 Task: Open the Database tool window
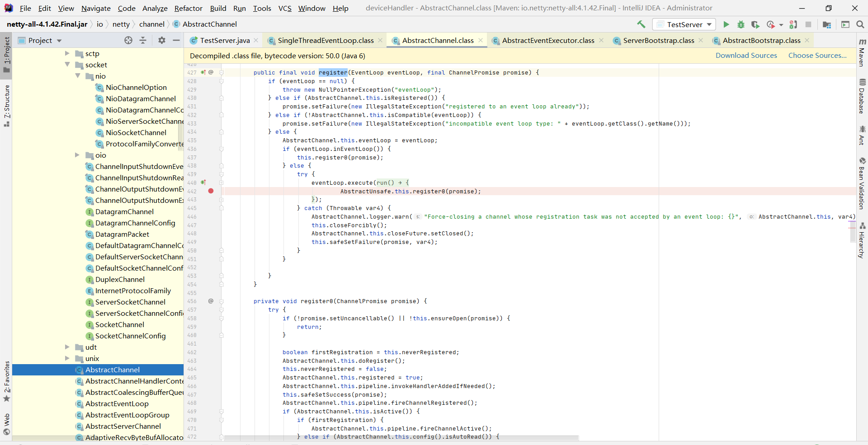click(862, 96)
